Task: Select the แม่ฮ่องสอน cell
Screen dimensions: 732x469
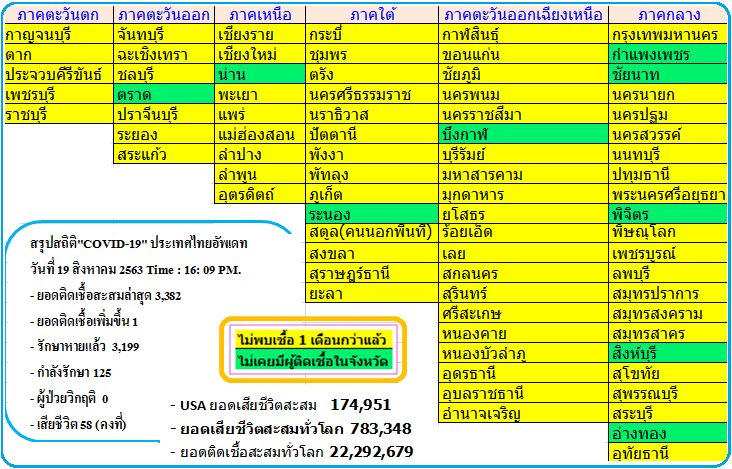Action: tap(260, 134)
